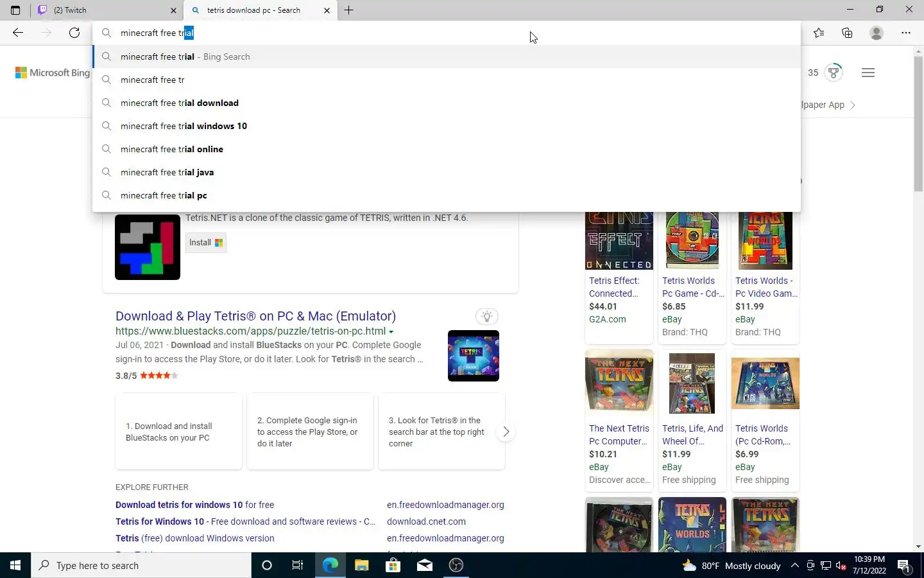Open Cortana circle icon on taskbar
This screenshot has width=924, height=578.
[267, 565]
